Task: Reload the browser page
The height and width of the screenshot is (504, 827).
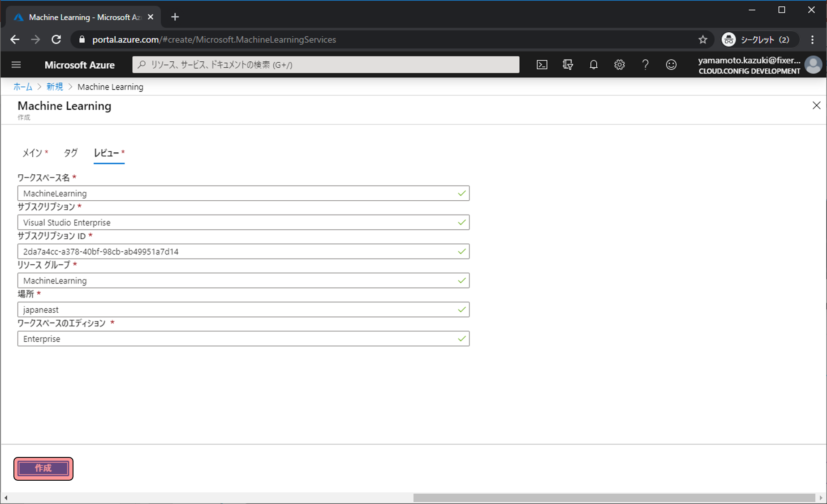Action: point(56,40)
